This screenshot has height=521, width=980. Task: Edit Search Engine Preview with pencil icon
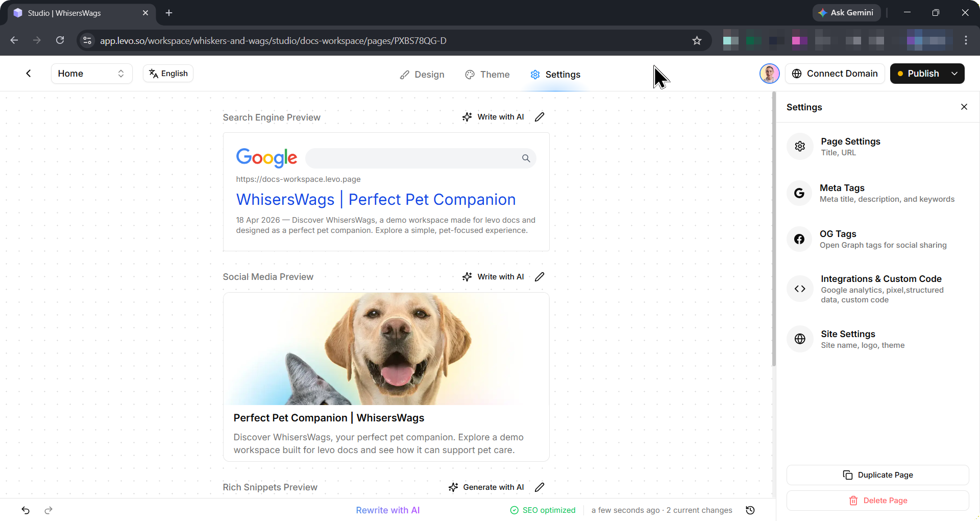point(540,117)
